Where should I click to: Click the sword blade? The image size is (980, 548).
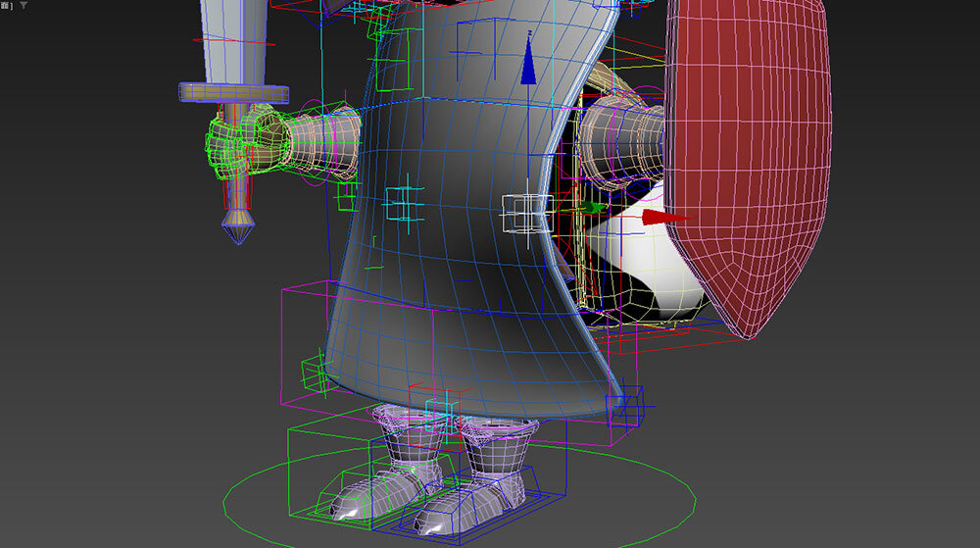(x=232, y=39)
